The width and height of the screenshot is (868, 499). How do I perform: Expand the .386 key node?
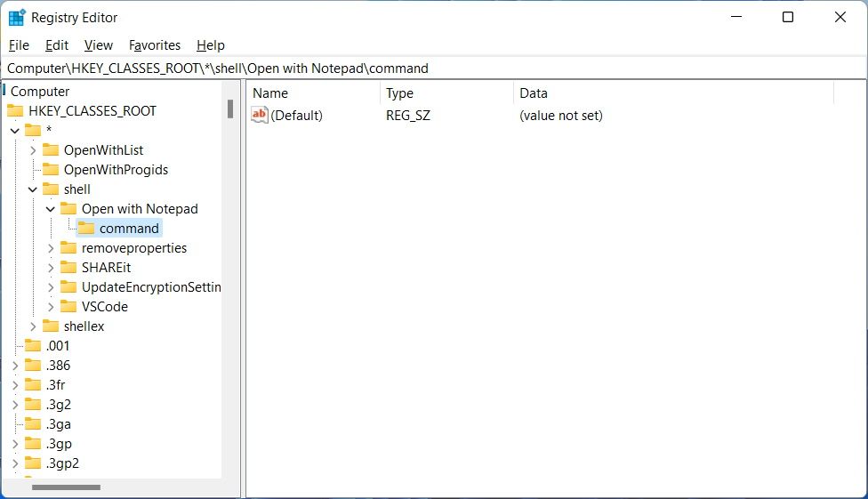[x=15, y=366]
